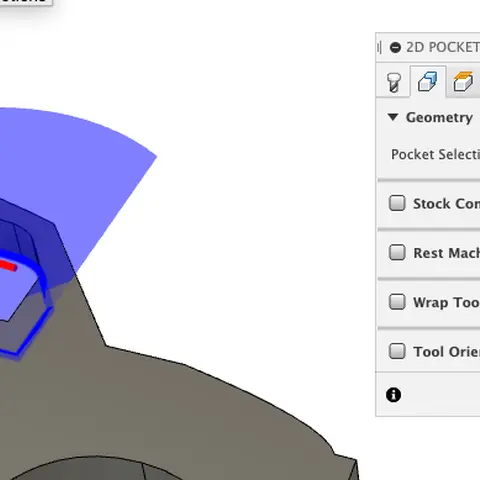Screen dimensions: 480x480
Task: Toggle the Rest Machining checkbox
Action: 397,252
